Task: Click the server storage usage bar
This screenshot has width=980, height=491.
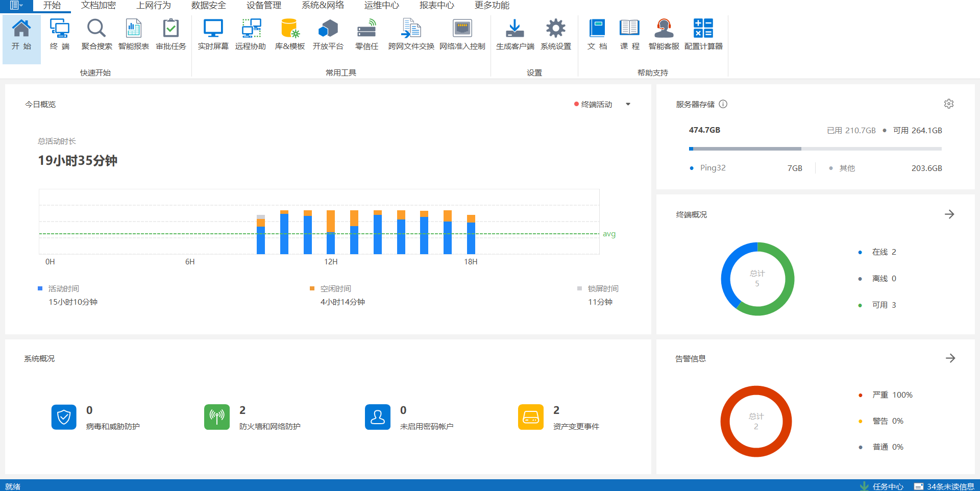Action: point(815,149)
